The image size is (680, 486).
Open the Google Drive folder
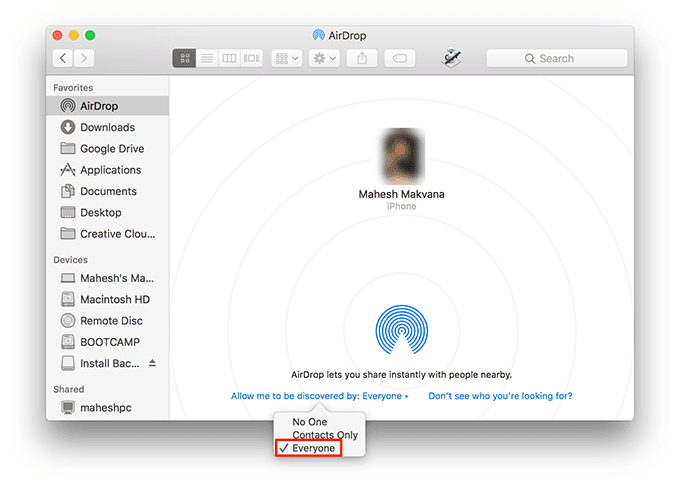click(108, 148)
